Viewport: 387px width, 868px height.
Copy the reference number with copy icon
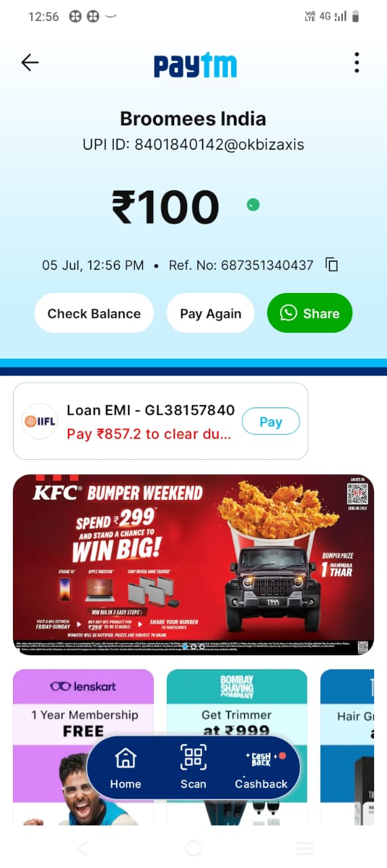331,265
